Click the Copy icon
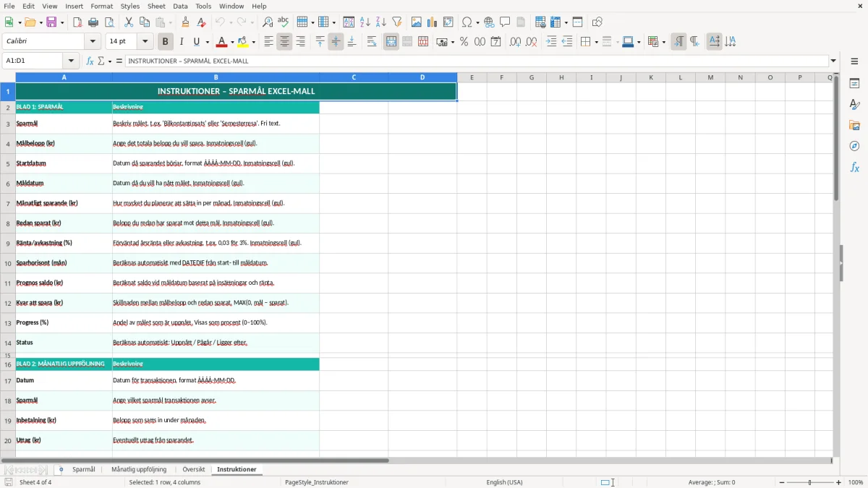 tap(145, 22)
